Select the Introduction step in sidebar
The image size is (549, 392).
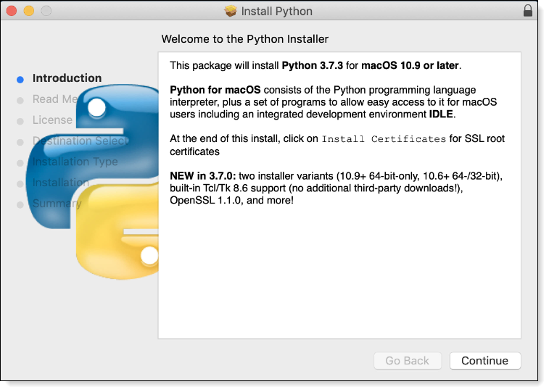click(67, 78)
